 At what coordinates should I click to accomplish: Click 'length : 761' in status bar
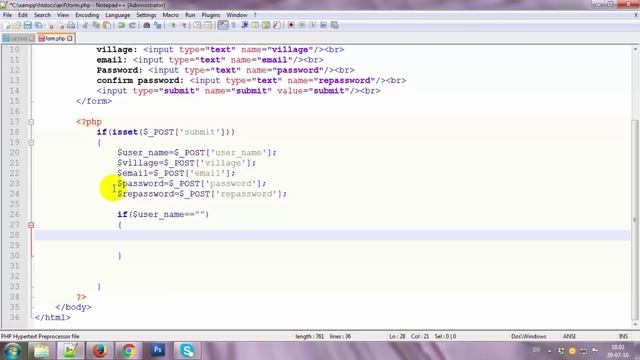(x=309, y=336)
